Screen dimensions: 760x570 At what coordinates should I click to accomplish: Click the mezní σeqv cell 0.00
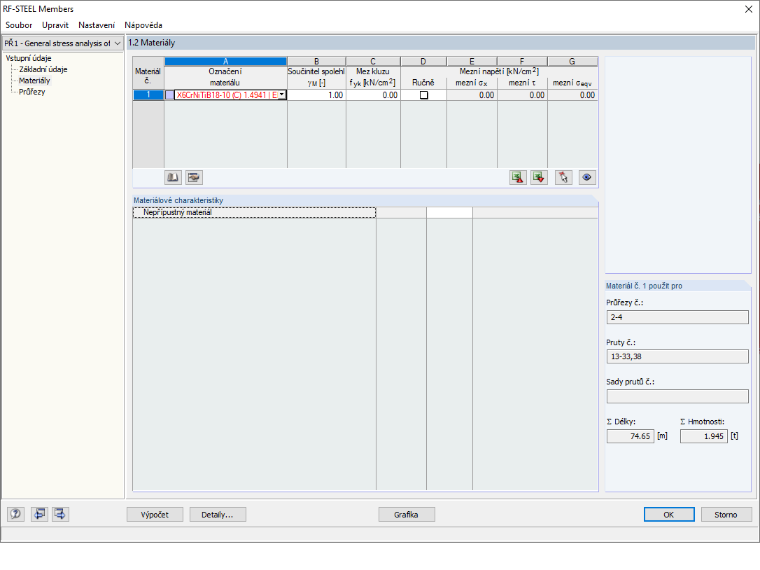click(x=572, y=95)
